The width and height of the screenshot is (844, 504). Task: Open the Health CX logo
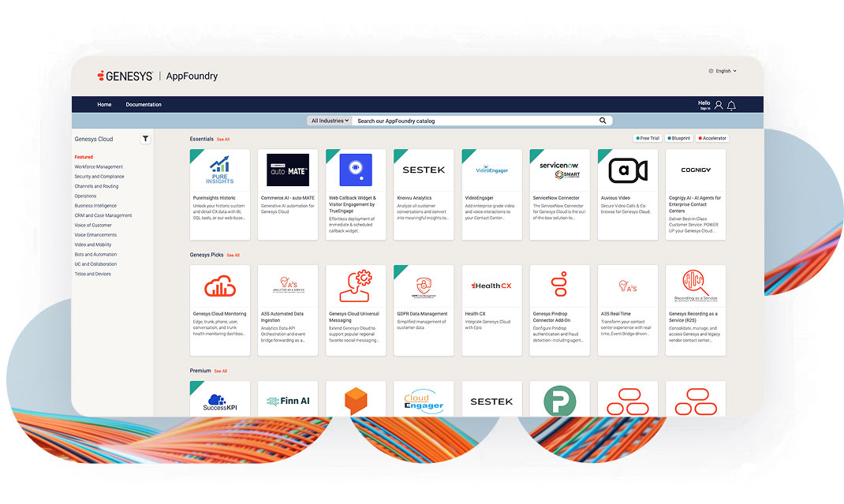(x=491, y=286)
